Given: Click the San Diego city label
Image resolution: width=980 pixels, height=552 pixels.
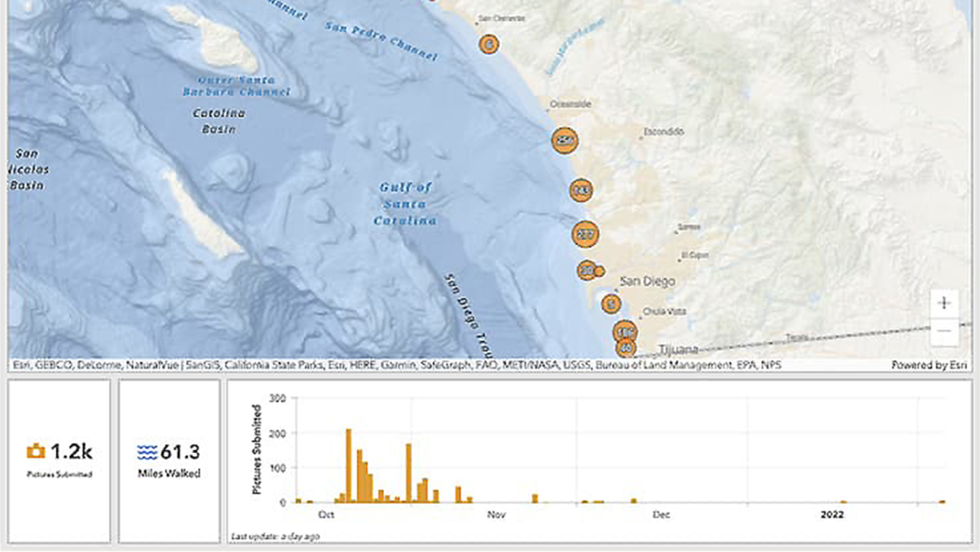Looking at the screenshot, I should pos(647,282).
